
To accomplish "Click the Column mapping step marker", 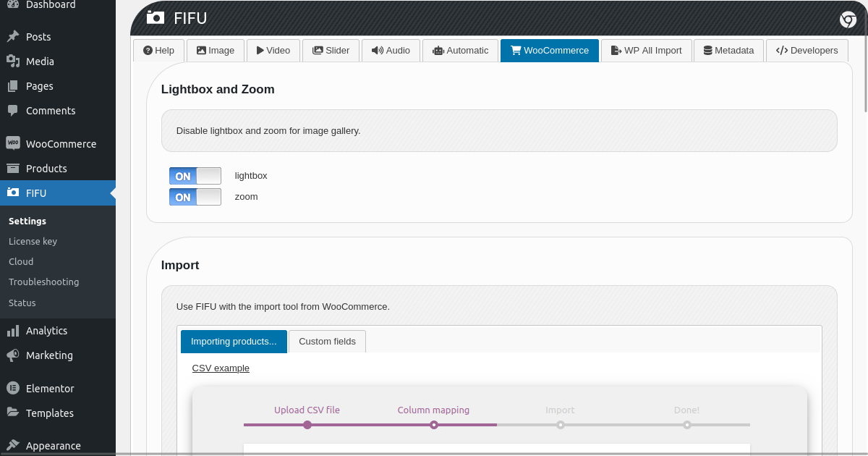I will [x=434, y=425].
